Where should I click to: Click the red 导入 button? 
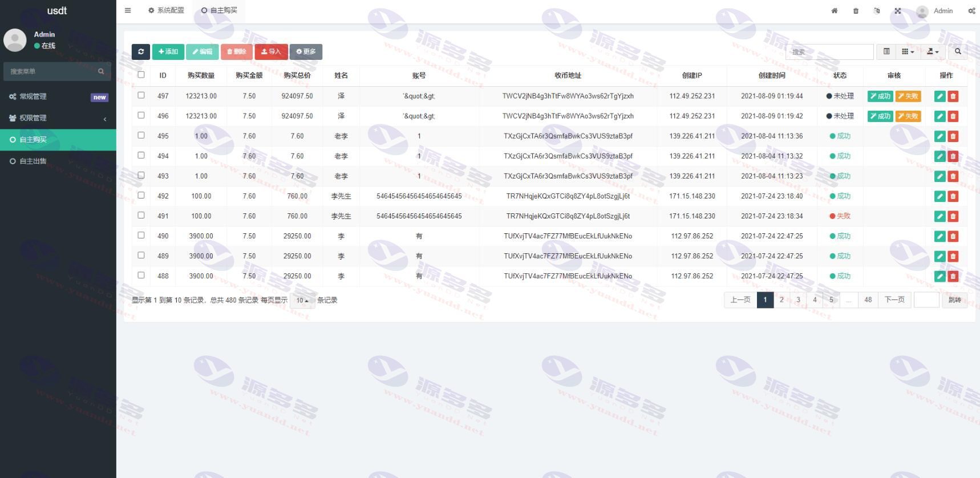pyautogui.click(x=271, y=52)
